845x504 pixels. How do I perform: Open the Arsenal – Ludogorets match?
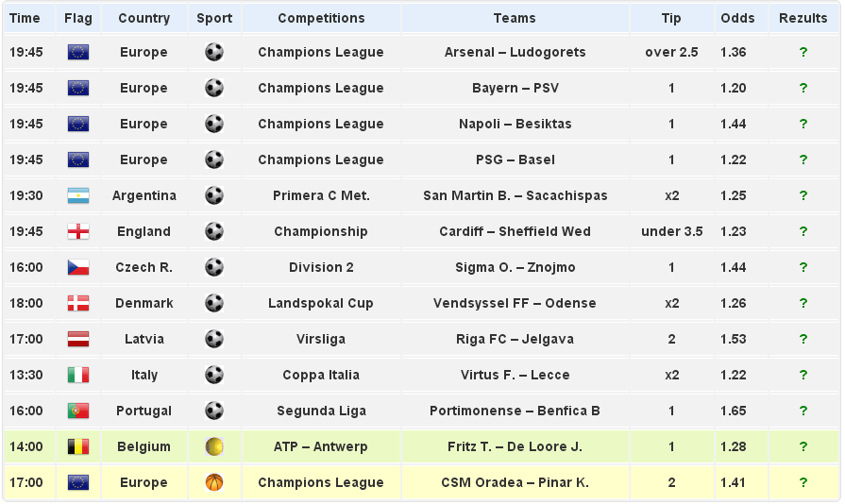pyautogui.click(x=515, y=52)
